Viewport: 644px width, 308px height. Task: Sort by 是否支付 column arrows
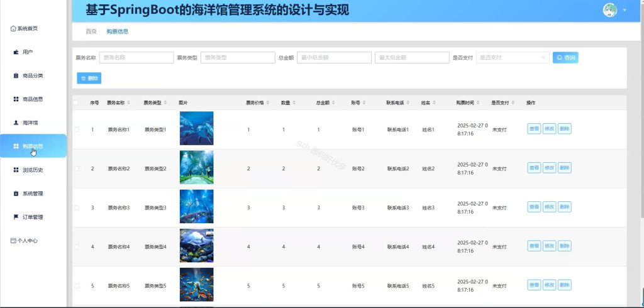coord(513,102)
